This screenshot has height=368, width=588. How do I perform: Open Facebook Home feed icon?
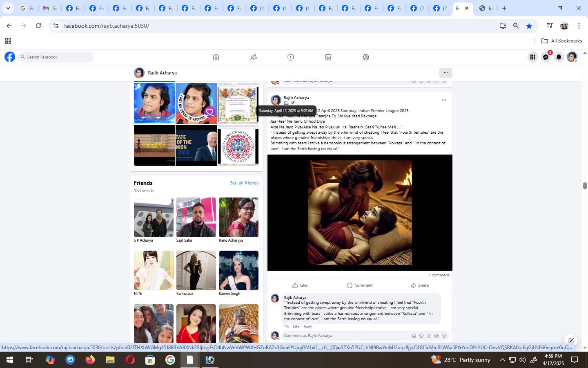coord(216,57)
